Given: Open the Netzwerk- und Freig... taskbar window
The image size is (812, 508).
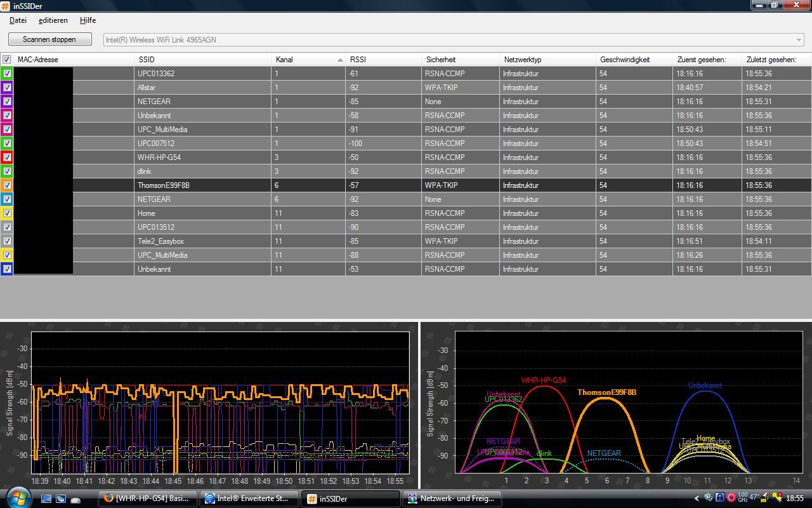Looking at the screenshot, I should (x=452, y=498).
